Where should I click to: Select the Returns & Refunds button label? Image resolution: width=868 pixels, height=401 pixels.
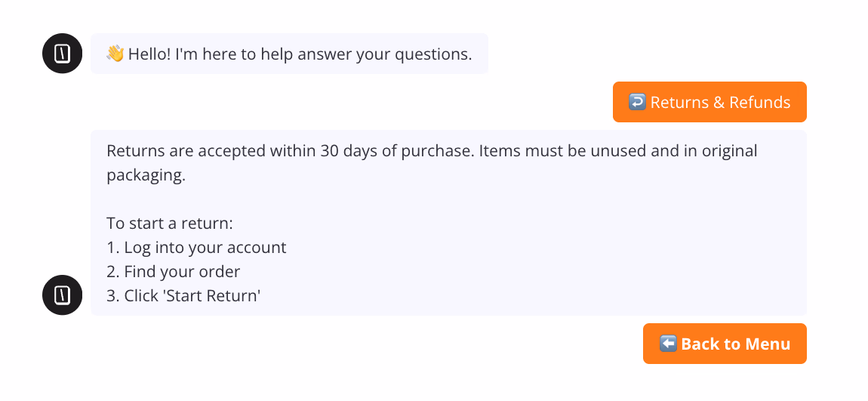tap(720, 103)
